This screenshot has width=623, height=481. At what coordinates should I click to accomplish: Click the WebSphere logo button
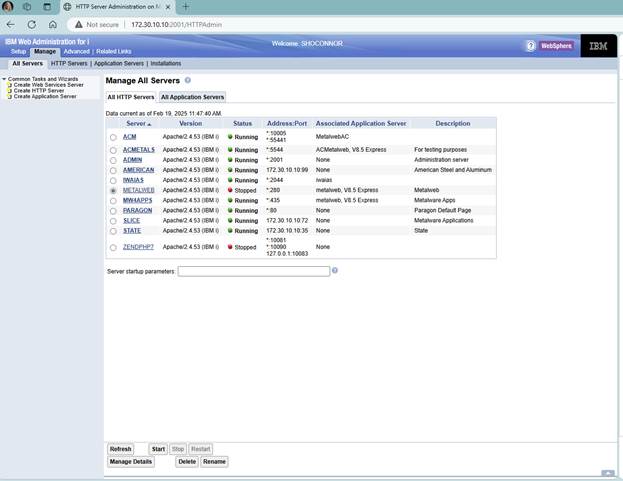556,46
